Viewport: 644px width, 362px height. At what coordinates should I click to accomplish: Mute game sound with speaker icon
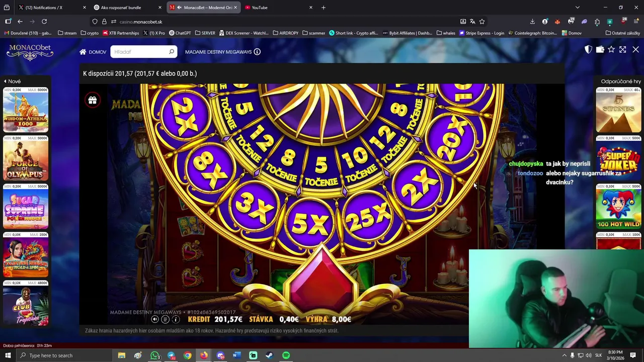155,319
